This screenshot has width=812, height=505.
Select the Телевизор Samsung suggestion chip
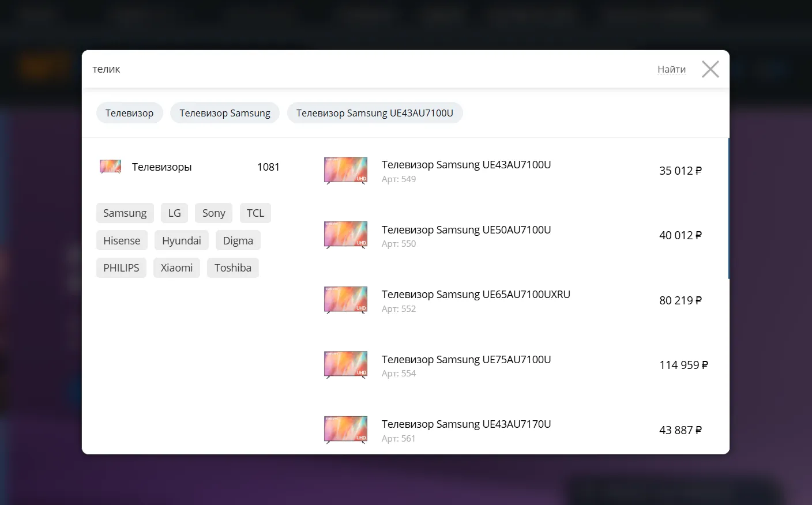coord(224,113)
